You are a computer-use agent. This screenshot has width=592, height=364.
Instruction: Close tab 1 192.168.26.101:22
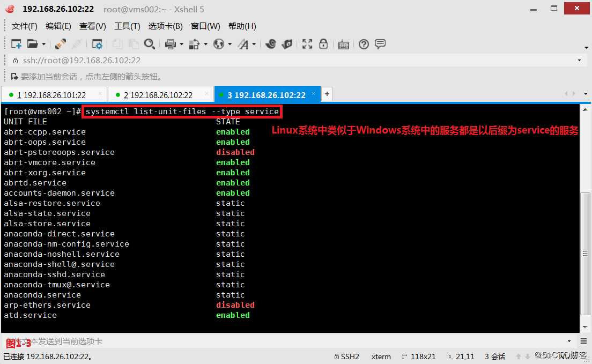point(100,93)
